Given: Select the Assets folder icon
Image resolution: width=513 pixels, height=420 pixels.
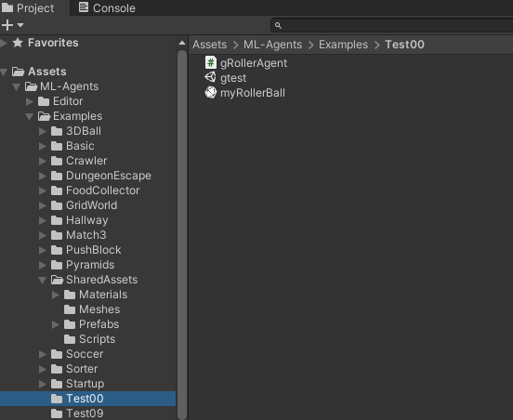Looking at the screenshot, I should pyautogui.click(x=18, y=72).
